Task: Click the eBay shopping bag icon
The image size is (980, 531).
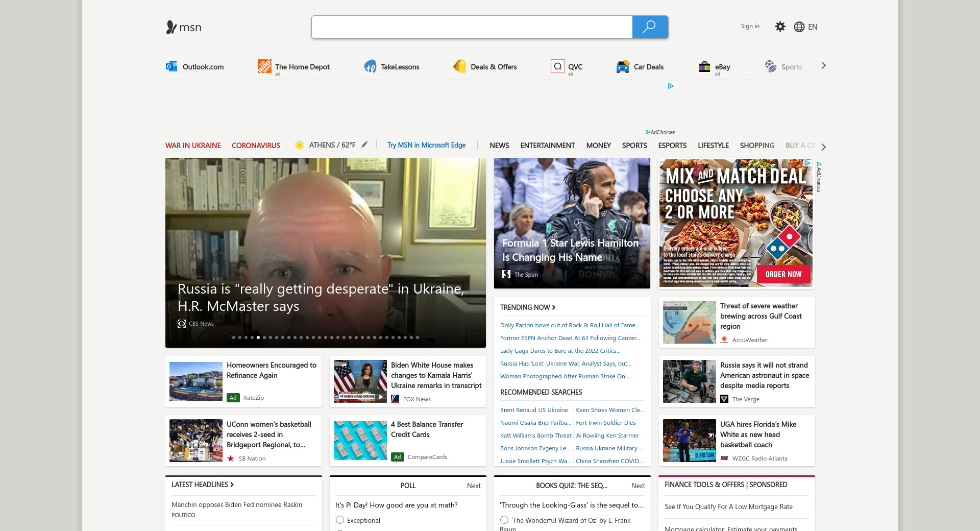Action: coord(704,67)
